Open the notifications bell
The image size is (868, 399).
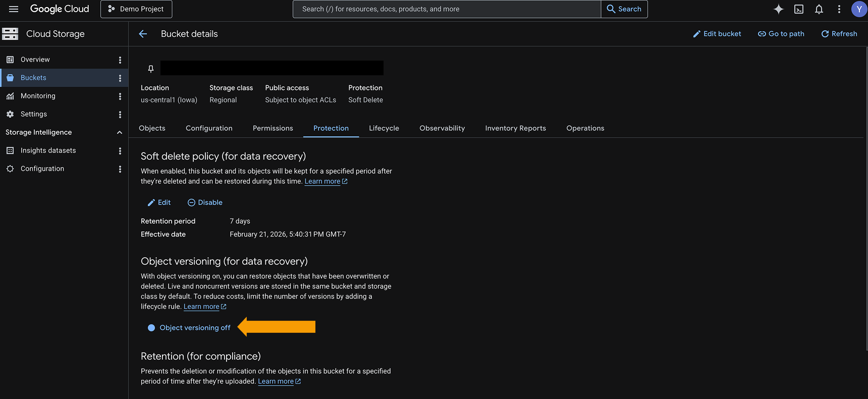819,9
